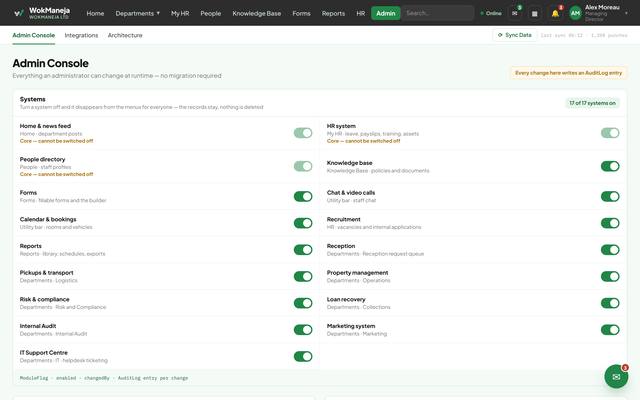Click the Alex Moreau user name
The width and height of the screenshot is (640, 400).
(x=602, y=7)
